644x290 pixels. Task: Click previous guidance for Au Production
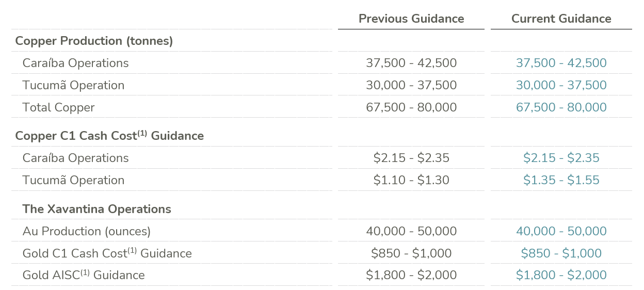coord(411,232)
